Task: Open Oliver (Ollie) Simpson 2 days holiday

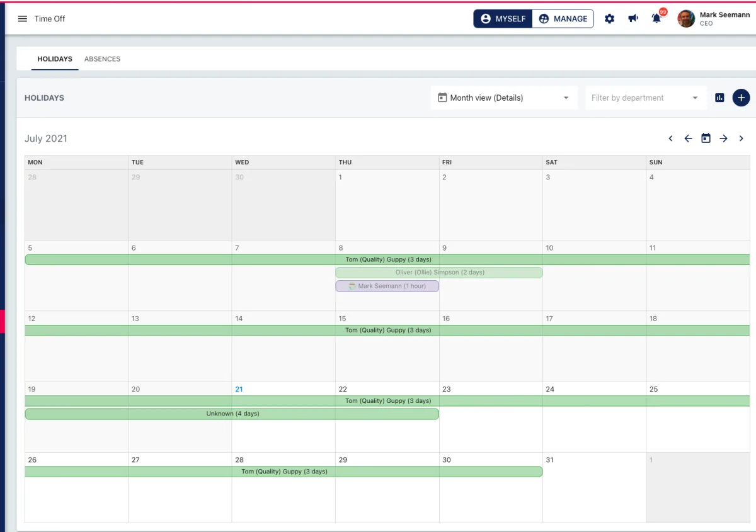Action: coord(439,273)
